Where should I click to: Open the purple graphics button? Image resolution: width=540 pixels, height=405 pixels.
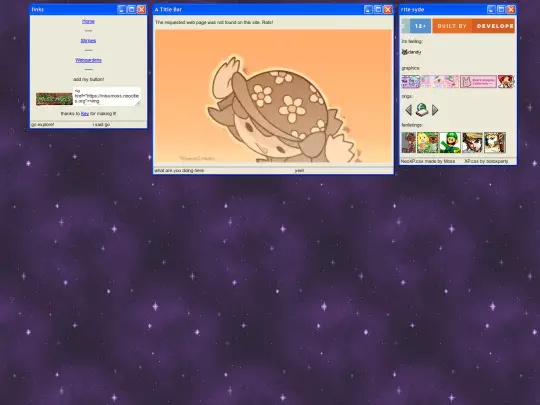coord(411,82)
